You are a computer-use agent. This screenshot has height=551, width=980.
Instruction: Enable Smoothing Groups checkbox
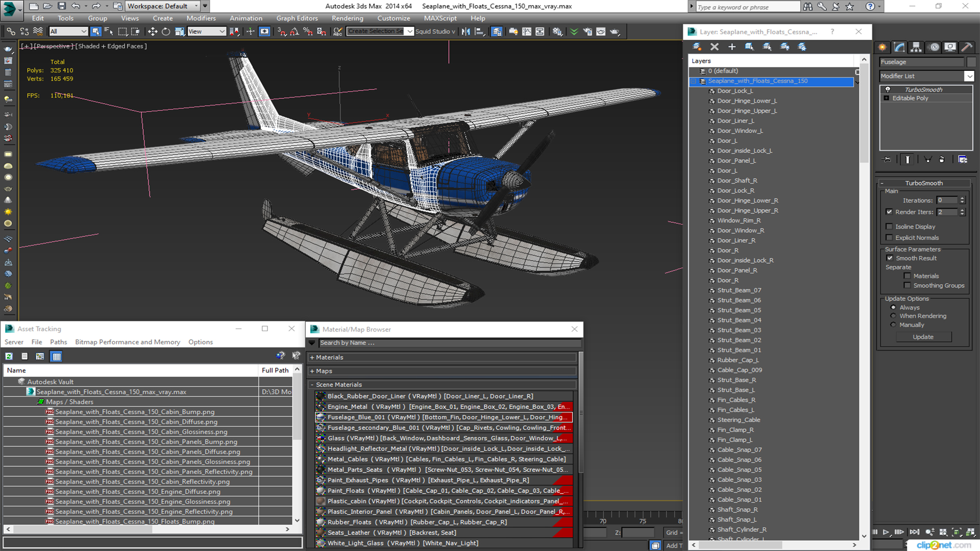(x=907, y=286)
